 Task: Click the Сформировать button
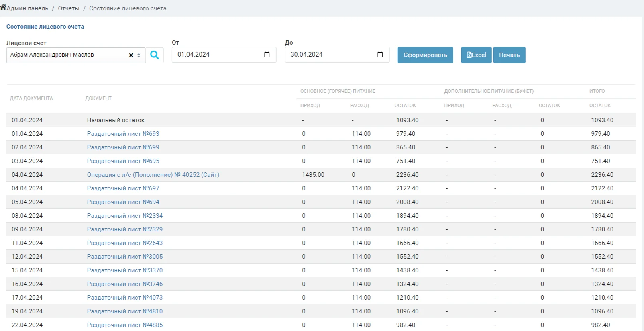pos(425,55)
